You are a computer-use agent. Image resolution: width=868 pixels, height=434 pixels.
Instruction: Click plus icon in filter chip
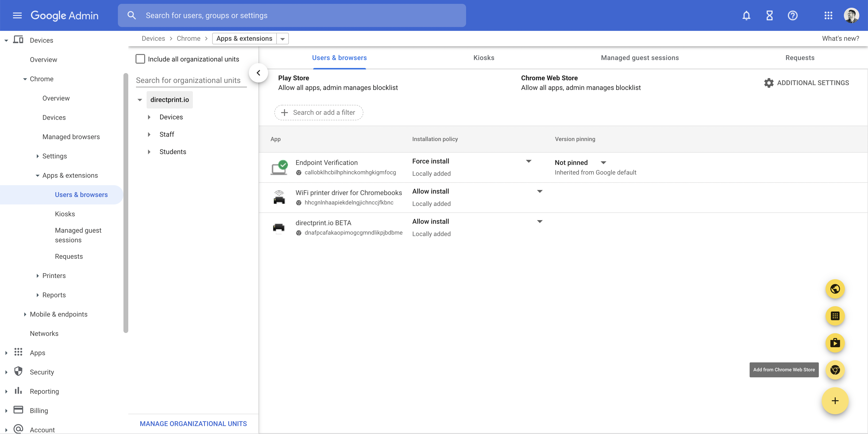point(285,113)
